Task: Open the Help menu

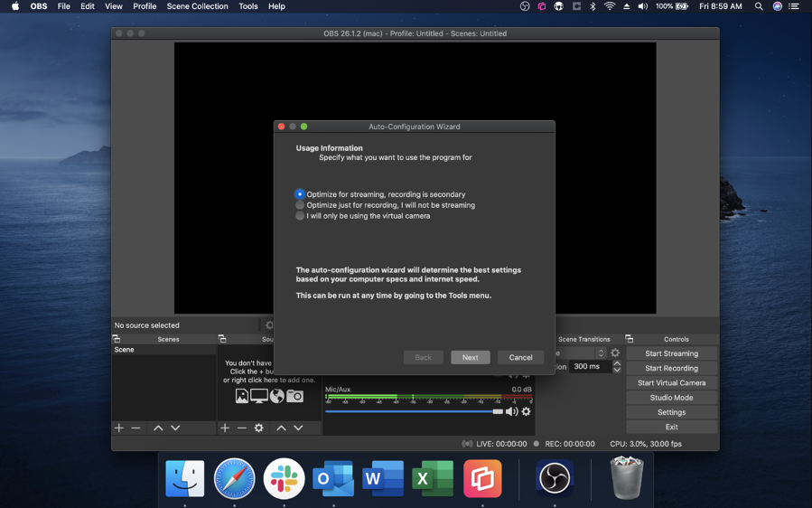Action: click(276, 6)
